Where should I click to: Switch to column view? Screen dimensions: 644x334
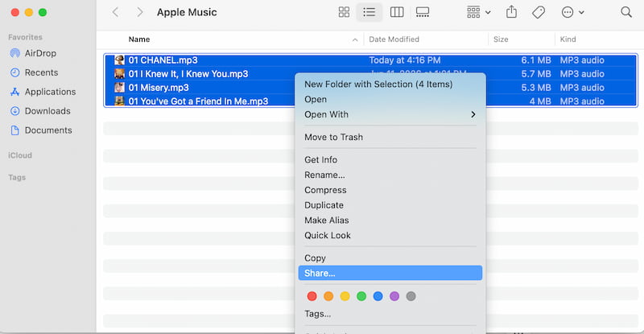397,12
